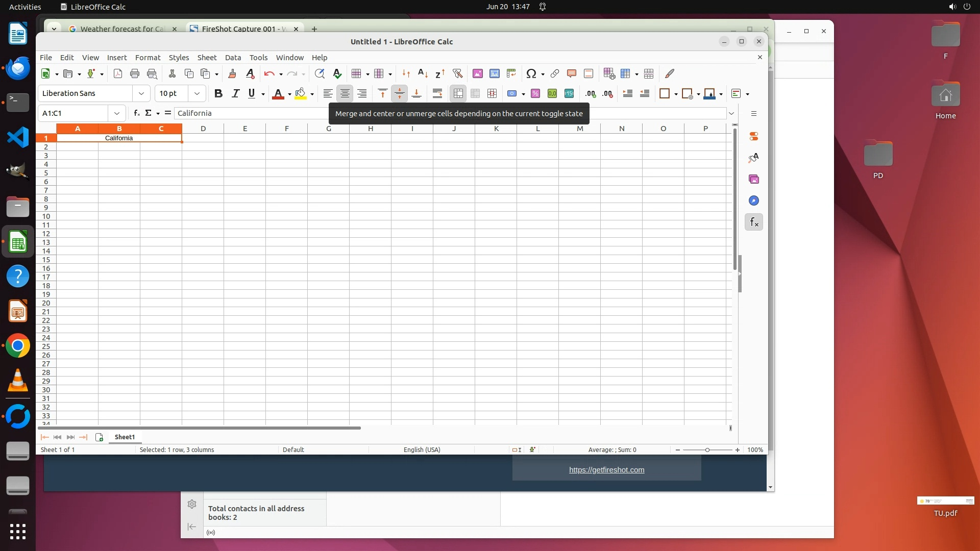Image resolution: width=980 pixels, height=551 pixels.
Task: Toggle Italic formatting
Action: 235,93
